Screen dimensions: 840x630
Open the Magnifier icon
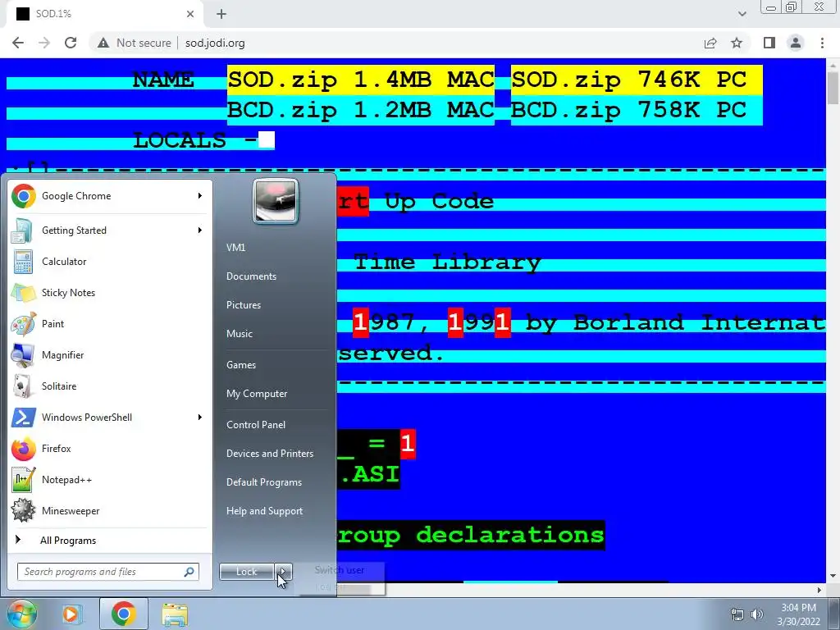click(24, 354)
